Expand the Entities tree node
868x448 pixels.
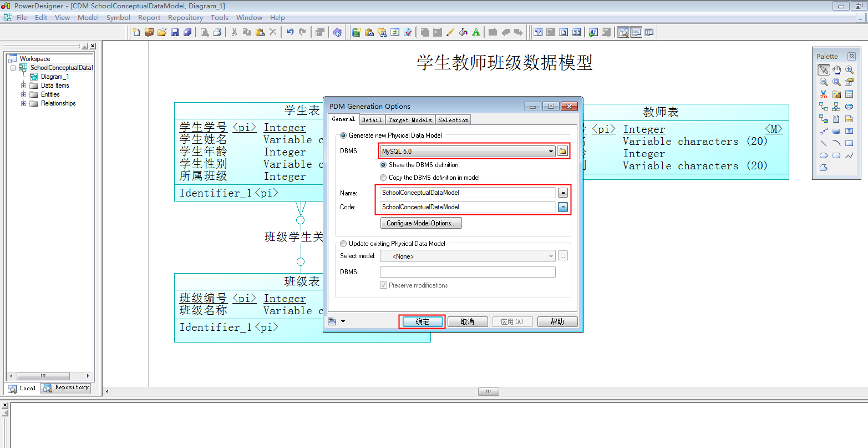point(24,95)
